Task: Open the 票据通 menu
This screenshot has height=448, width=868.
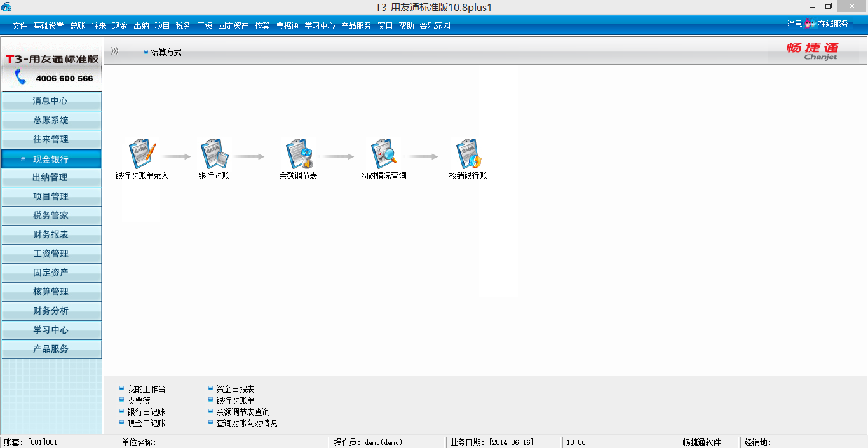Action: pyautogui.click(x=287, y=25)
